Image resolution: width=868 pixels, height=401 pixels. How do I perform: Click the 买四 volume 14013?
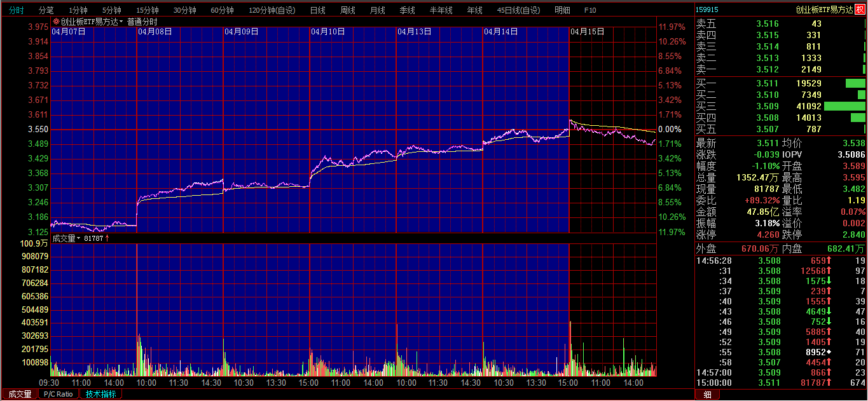point(809,118)
